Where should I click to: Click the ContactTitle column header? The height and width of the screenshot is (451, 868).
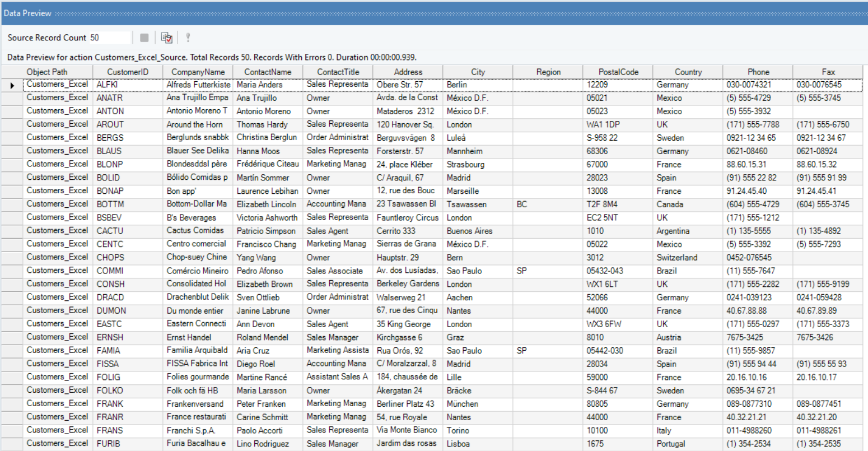coord(338,72)
